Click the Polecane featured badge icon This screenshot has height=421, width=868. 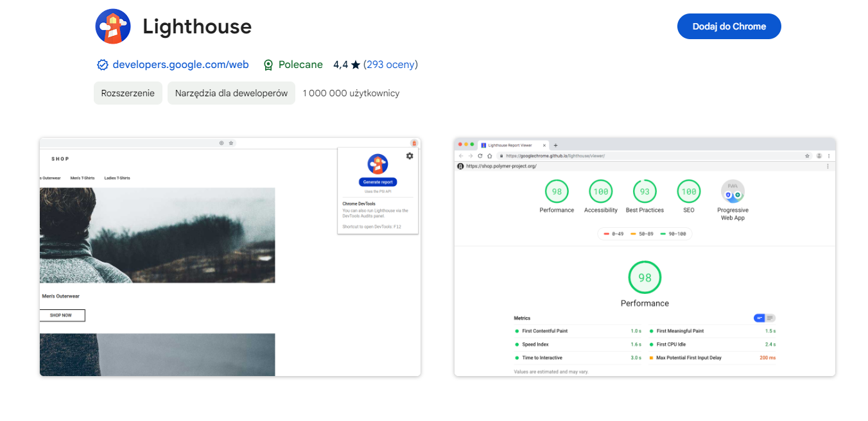[269, 65]
